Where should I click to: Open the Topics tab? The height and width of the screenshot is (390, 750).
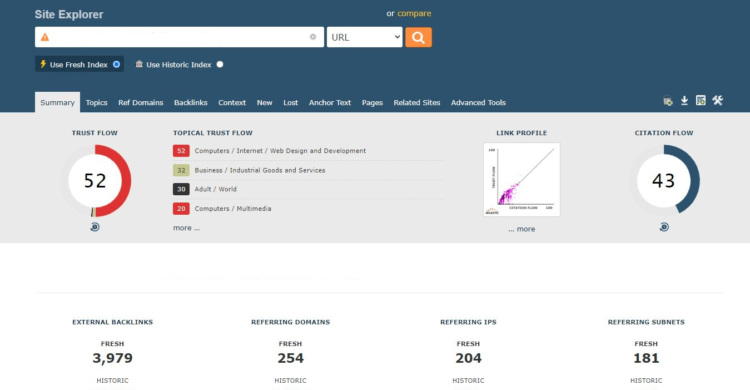tap(97, 102)
